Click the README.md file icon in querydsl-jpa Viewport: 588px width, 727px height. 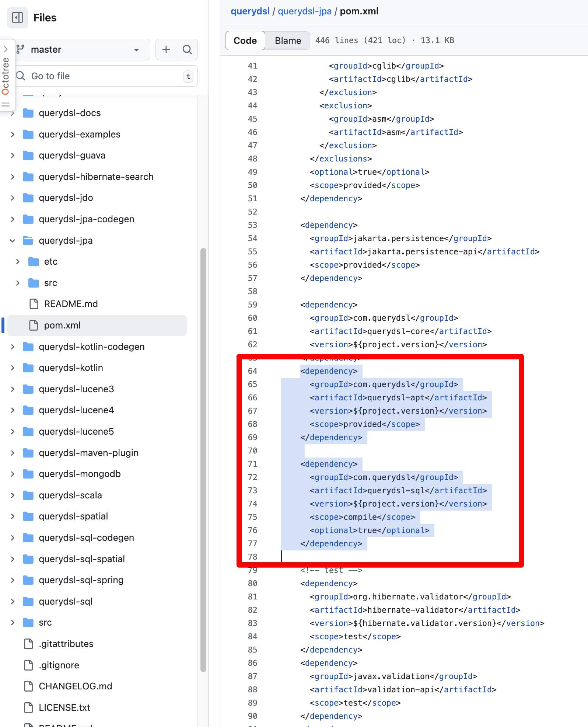(x=34, y=304)
